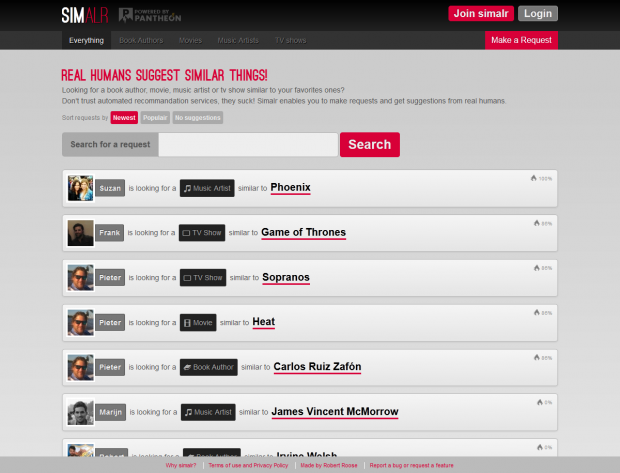This screenshot has height=473, width=620.
Task: Switch to the Movies tab
Action: 190,40
